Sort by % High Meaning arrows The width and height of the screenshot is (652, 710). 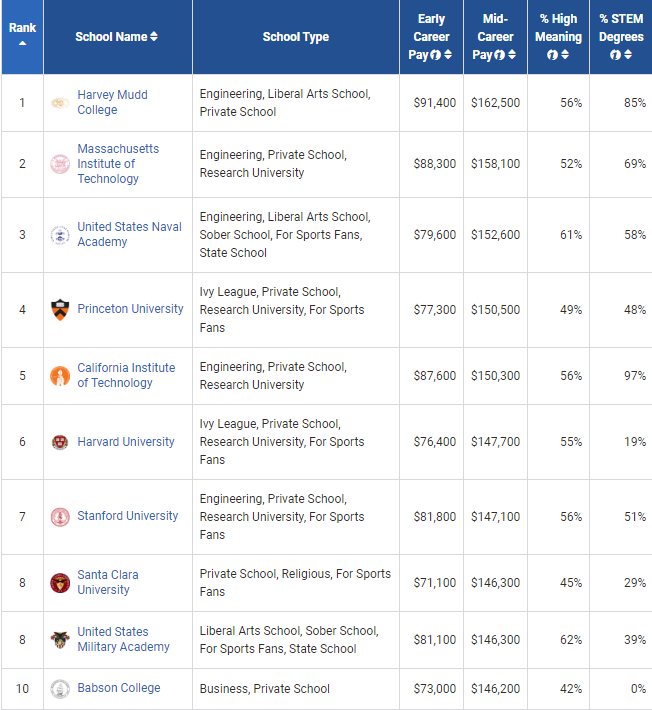click(x=565, y=55)
